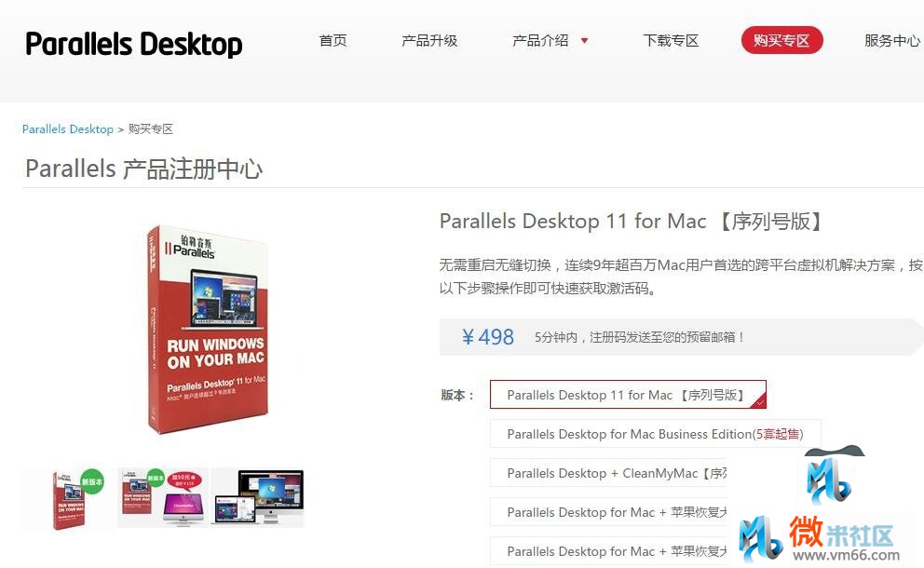Click the product title Parallels Desktop 11 for Mac
Image resolution: width=924 pixels, height=568 pixels.
click(632, 222)
